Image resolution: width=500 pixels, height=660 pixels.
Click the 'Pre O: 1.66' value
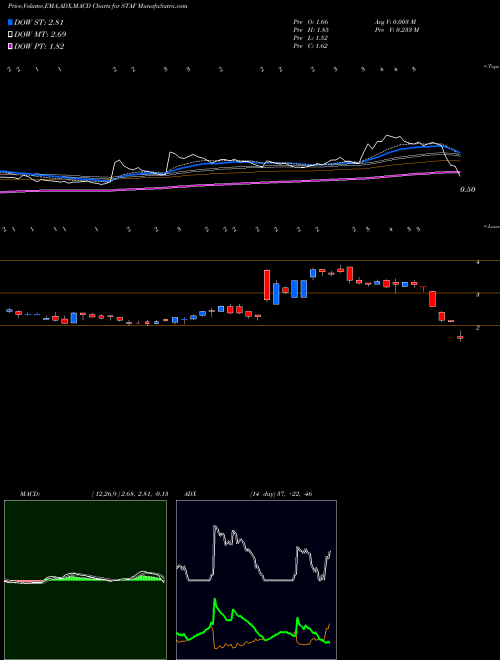point(311,21)
